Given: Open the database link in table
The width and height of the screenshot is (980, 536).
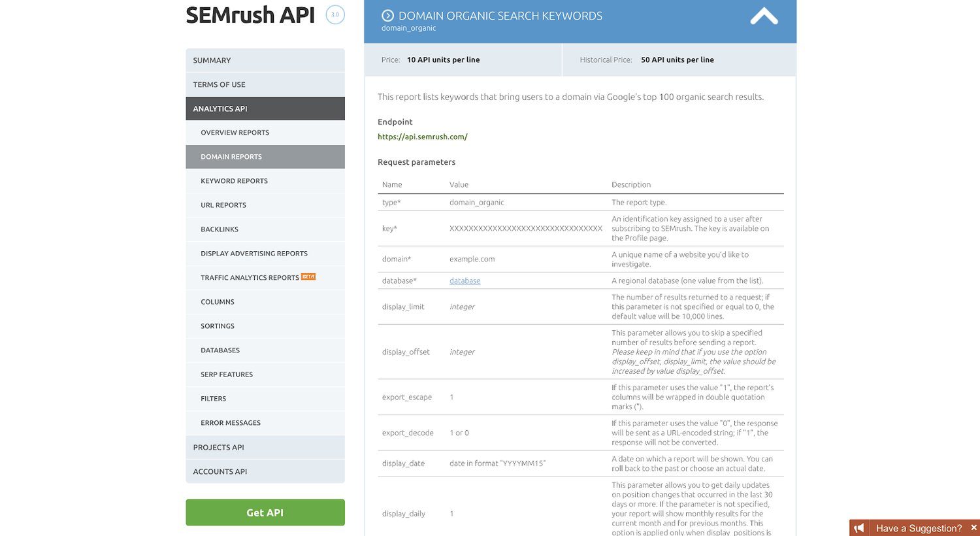Looking at the screenshot, I should click(x=465, y=280).
